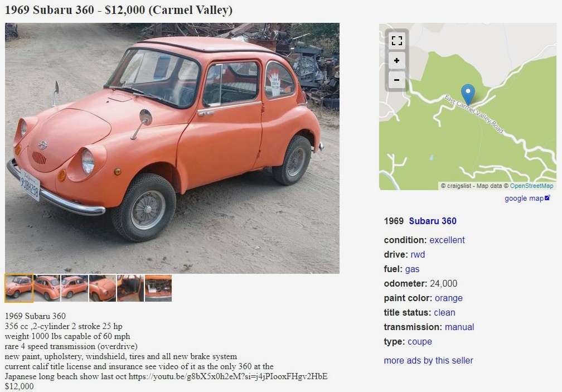Click the blue location pin on map
Viewport: 562px width, 392px height.
(468, 94)
